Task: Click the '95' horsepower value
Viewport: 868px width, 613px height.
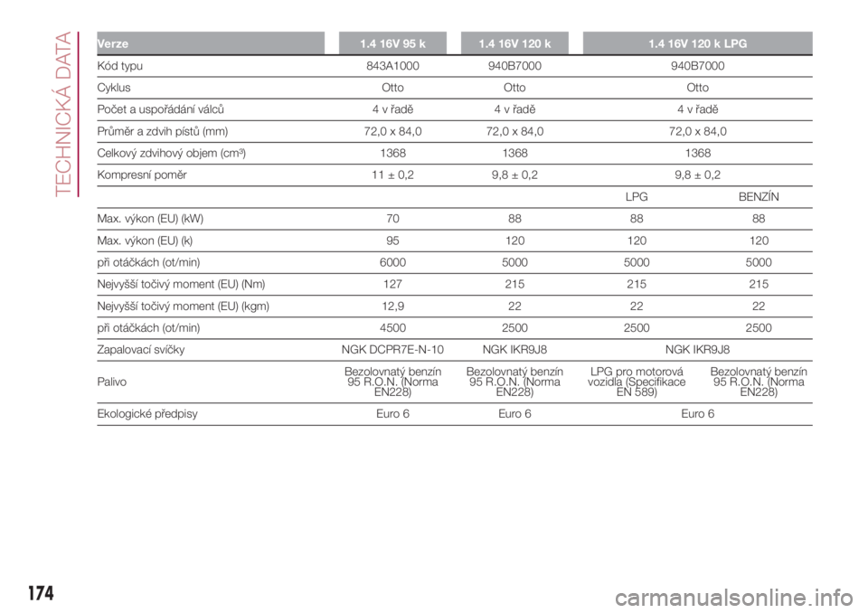Action: point(392,240)
